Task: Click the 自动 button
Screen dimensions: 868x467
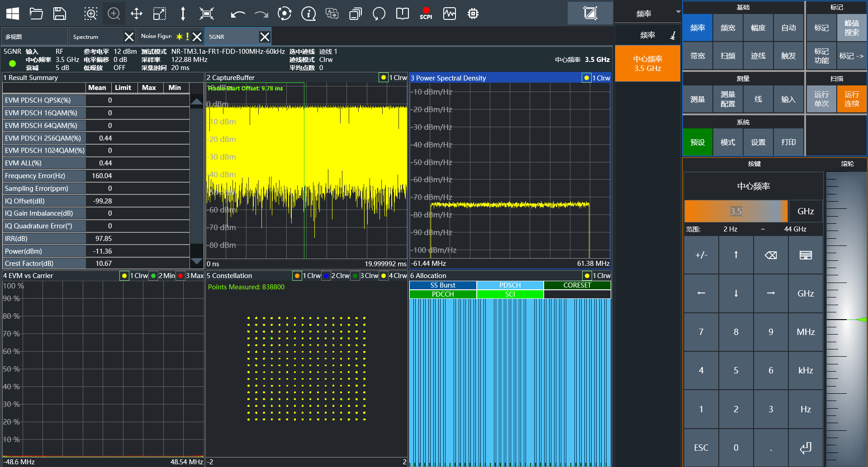Action: (x=788, y=28)
